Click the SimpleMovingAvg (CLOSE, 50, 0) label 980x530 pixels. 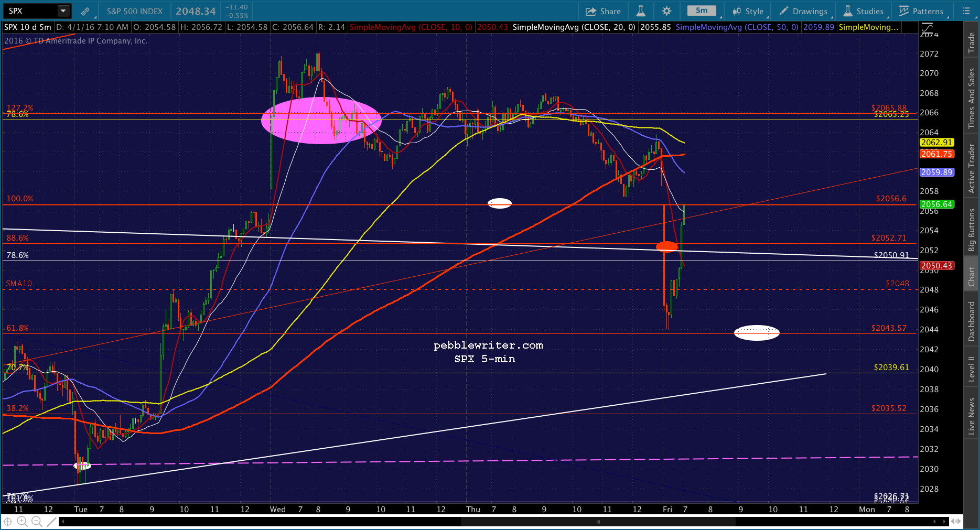tap(737, 27)
